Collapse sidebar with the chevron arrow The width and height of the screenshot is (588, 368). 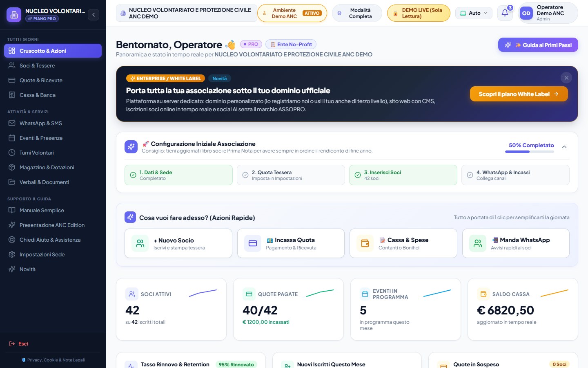(x=94, y=15)
